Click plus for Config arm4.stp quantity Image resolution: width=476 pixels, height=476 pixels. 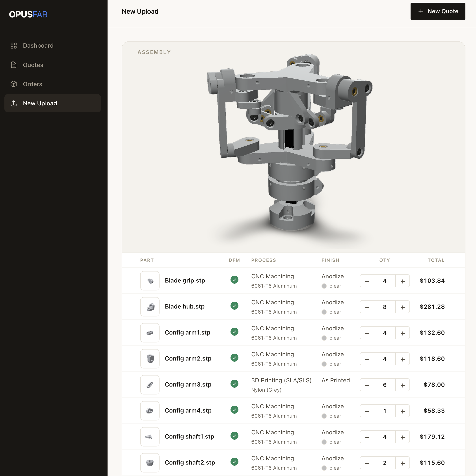(403, 411)
